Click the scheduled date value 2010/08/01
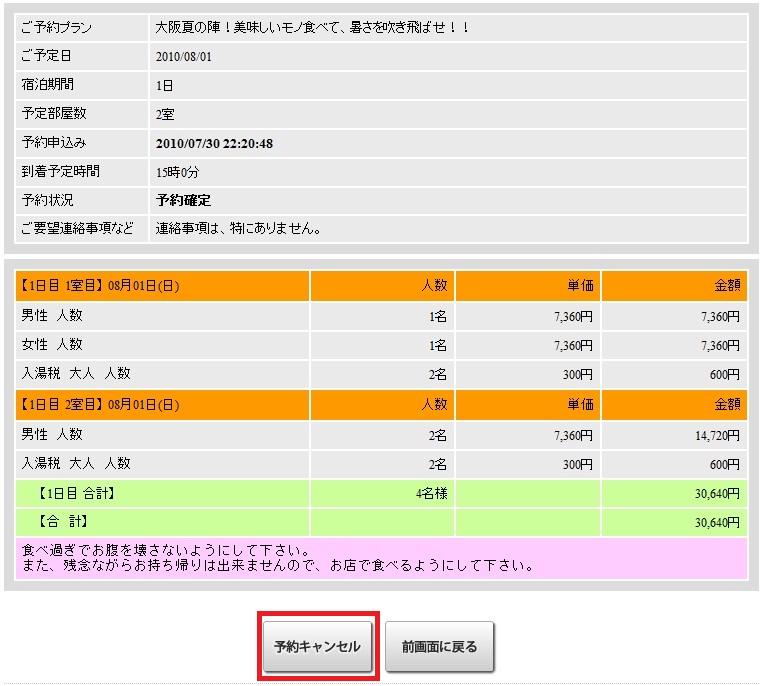766x686 pixels. click(184, 57)
